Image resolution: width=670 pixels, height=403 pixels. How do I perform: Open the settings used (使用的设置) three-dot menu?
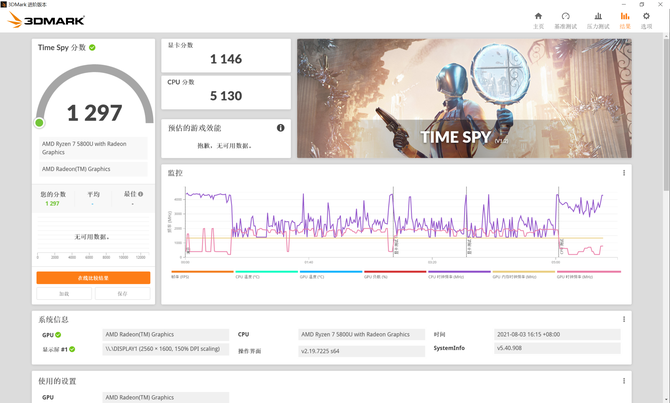pos(624,381)
